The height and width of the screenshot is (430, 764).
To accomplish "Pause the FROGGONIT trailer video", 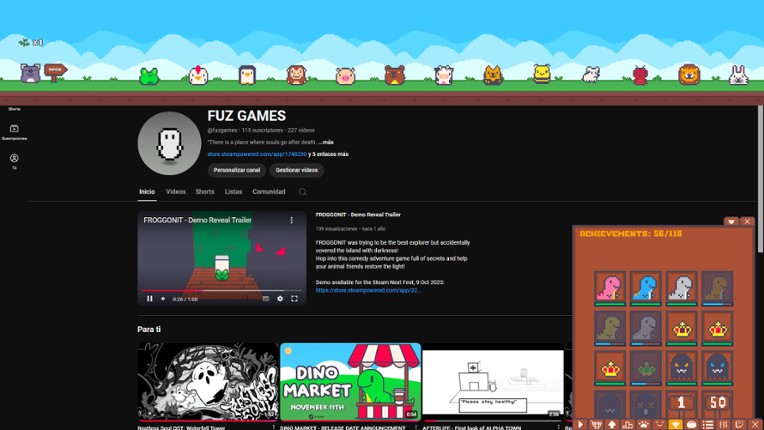I will pyautogui.click(x=150, y=298).
